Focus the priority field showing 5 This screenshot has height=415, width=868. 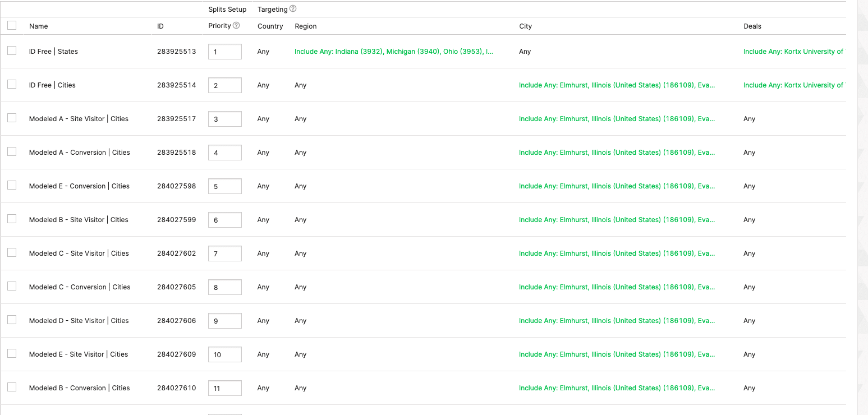[x=224, y=186]
